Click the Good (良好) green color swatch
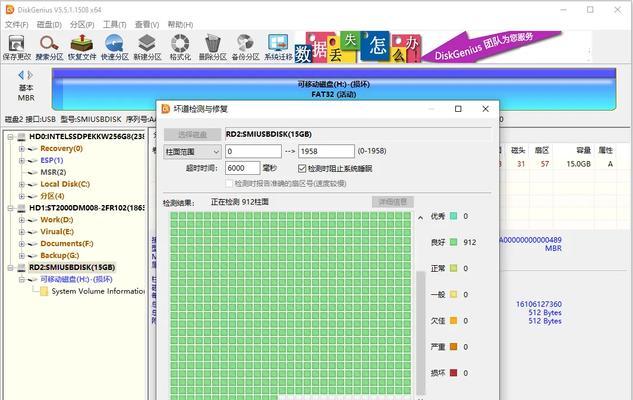Viewport: 633px width, 400px height. point(453,242)
